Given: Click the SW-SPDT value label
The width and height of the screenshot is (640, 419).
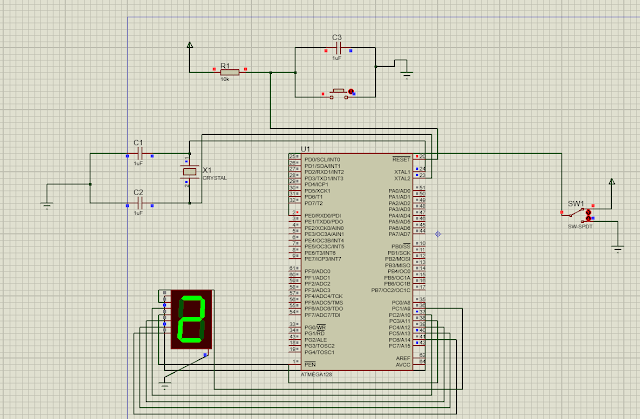Looking at the screenshot, I should click(580, 226).
